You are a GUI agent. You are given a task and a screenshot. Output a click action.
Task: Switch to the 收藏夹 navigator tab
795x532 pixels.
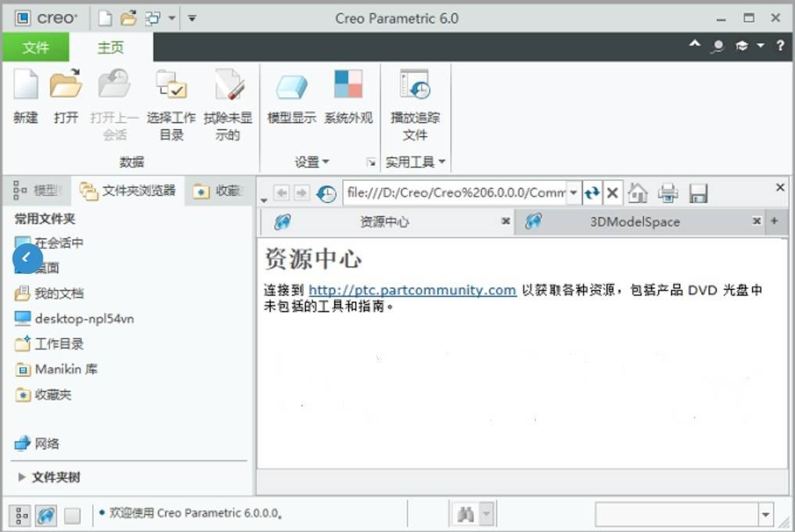pyautogui.click(x=218, y=191)
